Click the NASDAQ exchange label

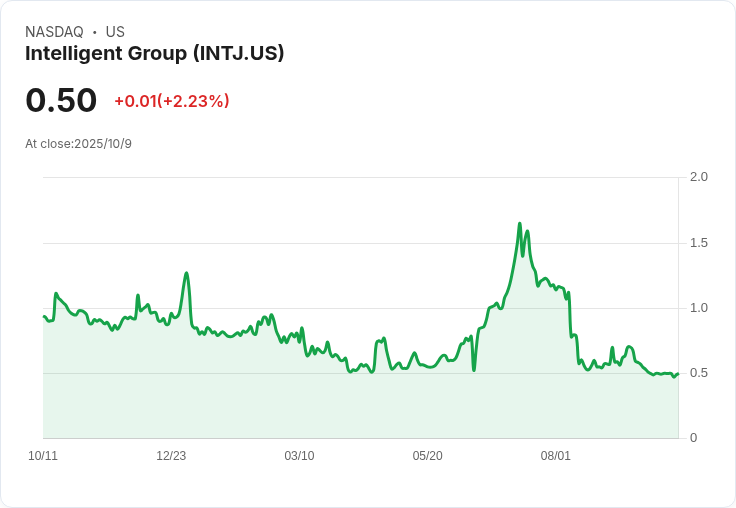pos(54,32)
